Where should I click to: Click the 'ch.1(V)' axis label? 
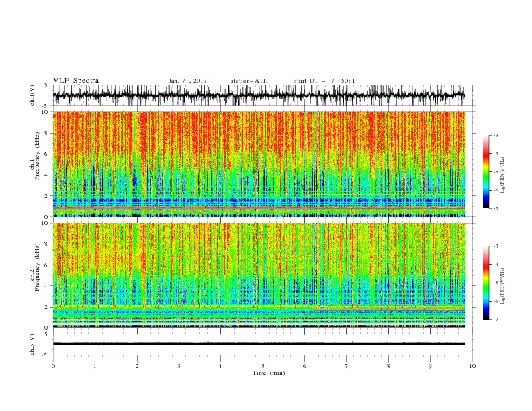[x=32, y=95]
